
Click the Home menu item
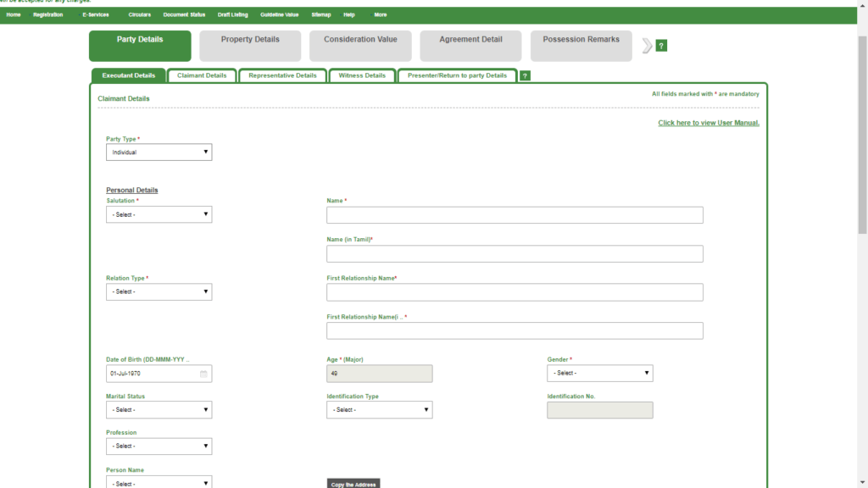click(14, 15)
